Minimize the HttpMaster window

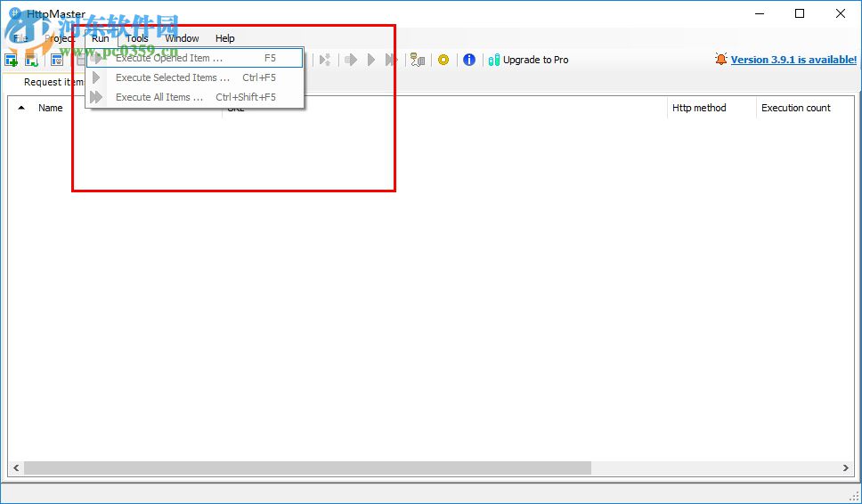pyautogui.click(x=760, y=13)
